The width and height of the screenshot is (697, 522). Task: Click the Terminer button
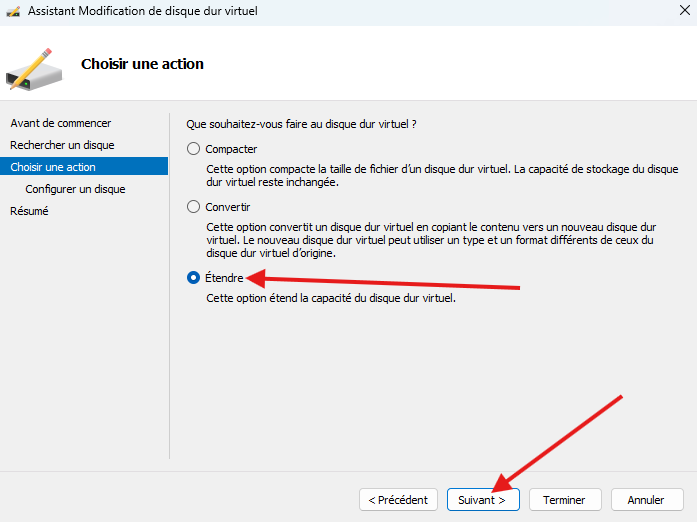565,499
